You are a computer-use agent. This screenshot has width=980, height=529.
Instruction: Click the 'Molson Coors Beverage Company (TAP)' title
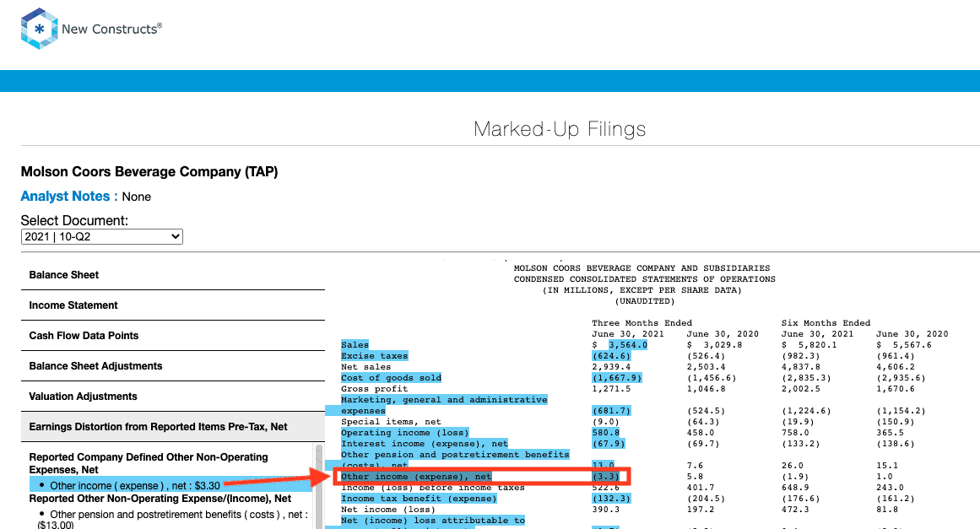[x=149, y=172]
